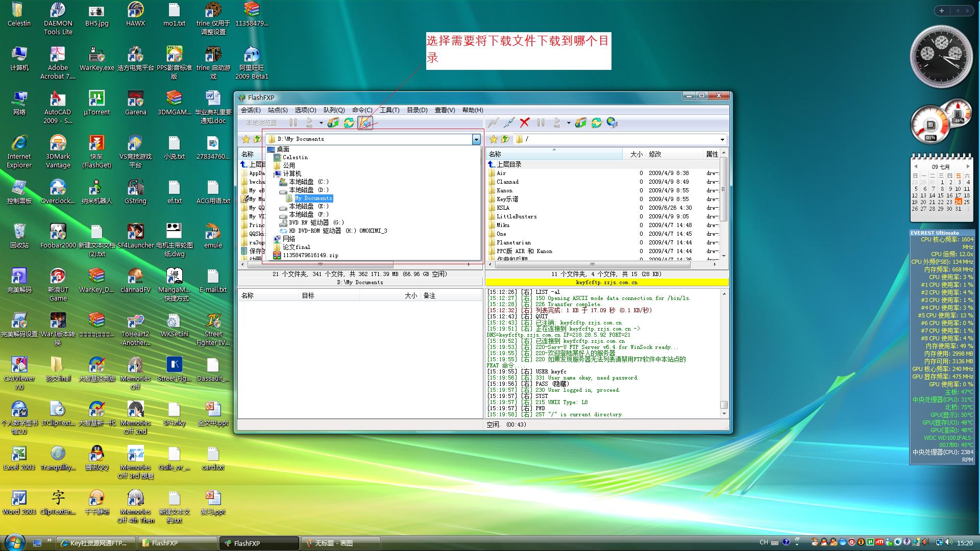
Task: Click the 目标 column header in queue pane
Action: pos(329,296)
